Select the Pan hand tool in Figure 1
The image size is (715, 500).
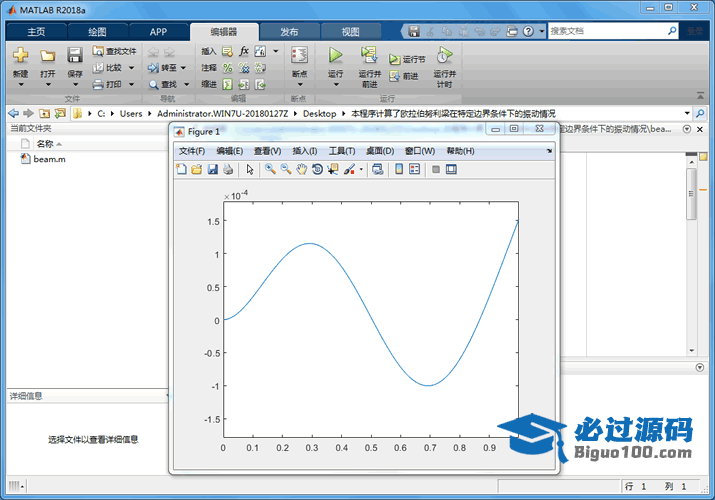[301, 169]
